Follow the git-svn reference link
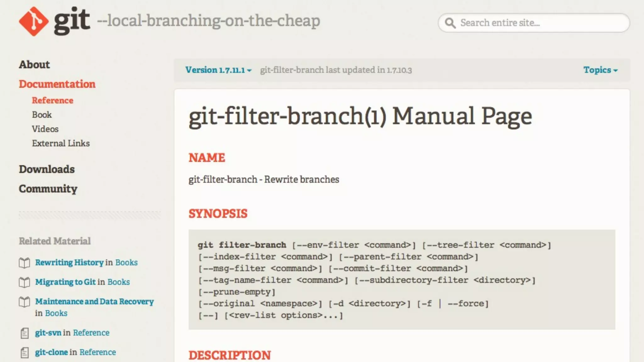Viewport: 644px width, 362px height. point(48,332)
